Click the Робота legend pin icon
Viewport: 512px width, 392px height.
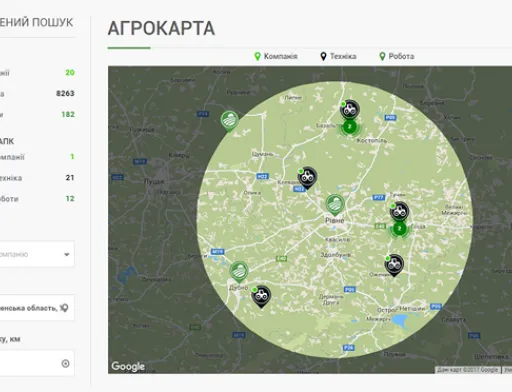click(x=382, y=56)
